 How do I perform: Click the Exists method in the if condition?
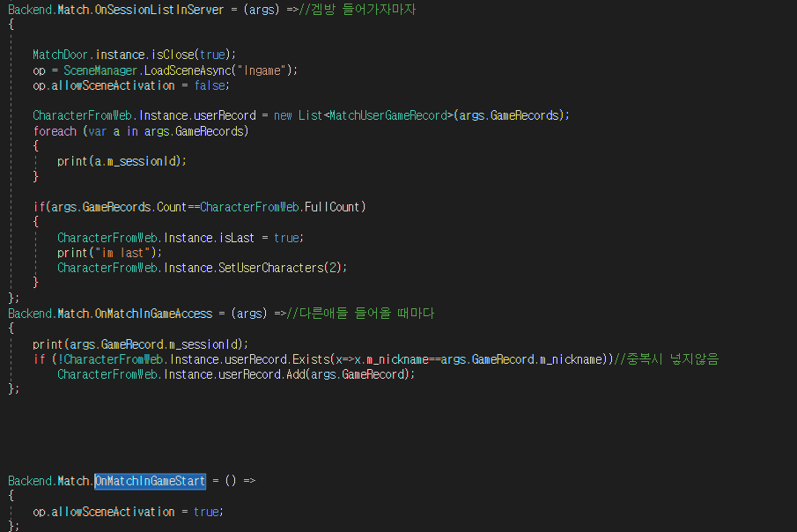[311, 359]
